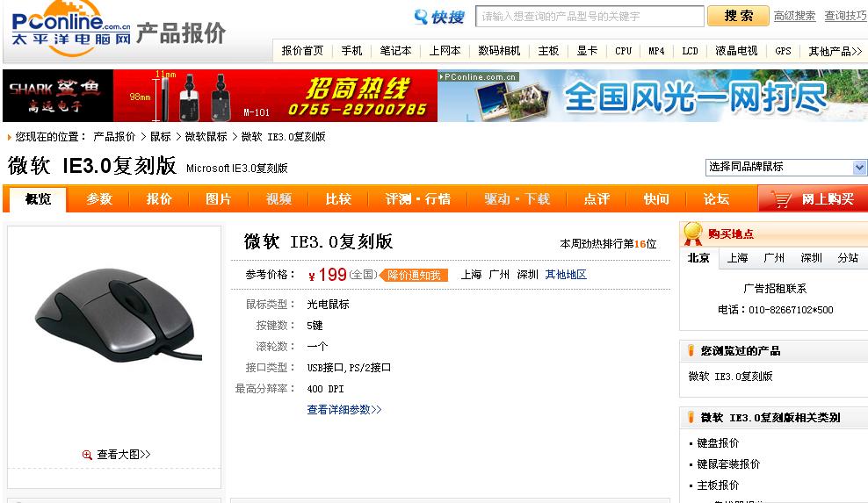This screenshot has height=503, width=868.
Task: Switch to the 评测·行情 tab
Action: click(418, 199)
